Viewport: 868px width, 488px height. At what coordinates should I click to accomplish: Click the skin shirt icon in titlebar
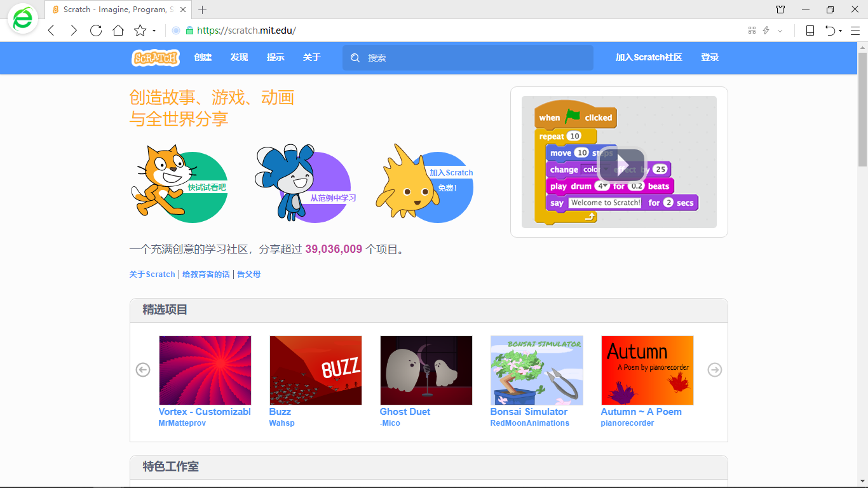pyautogui.click(x=780, y=10)
